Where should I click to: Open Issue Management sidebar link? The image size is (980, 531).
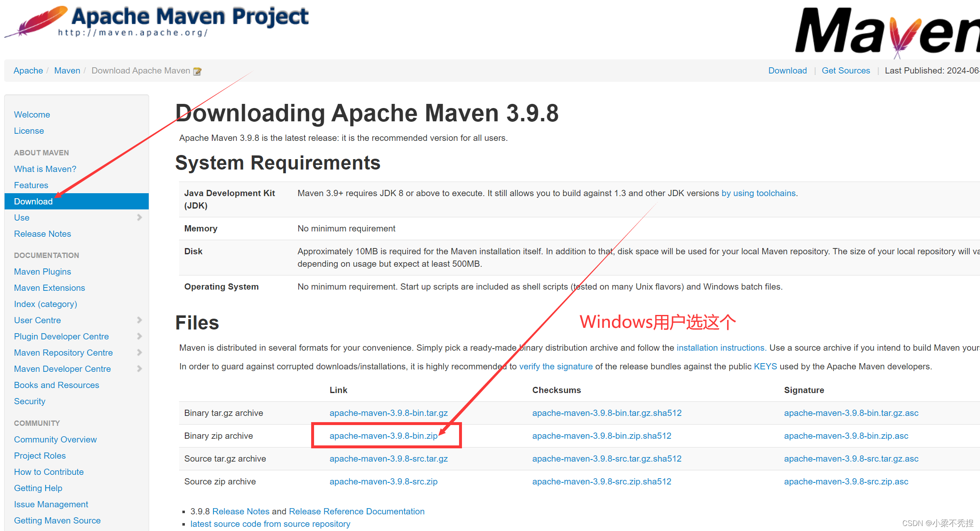coord(51,504)
